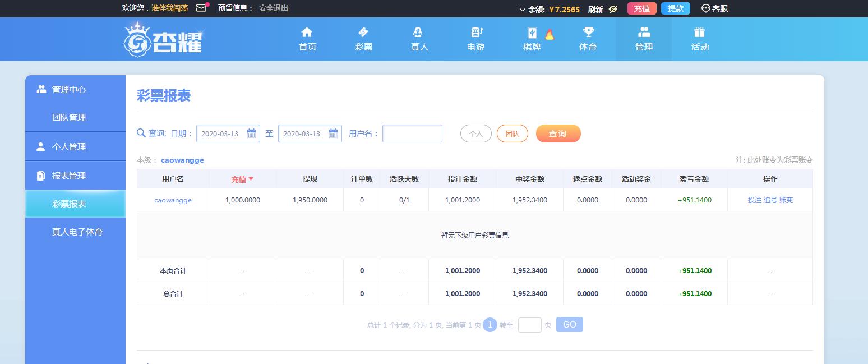Open end date calendar picker
The image size is (868, 364).
coord(333,133)
